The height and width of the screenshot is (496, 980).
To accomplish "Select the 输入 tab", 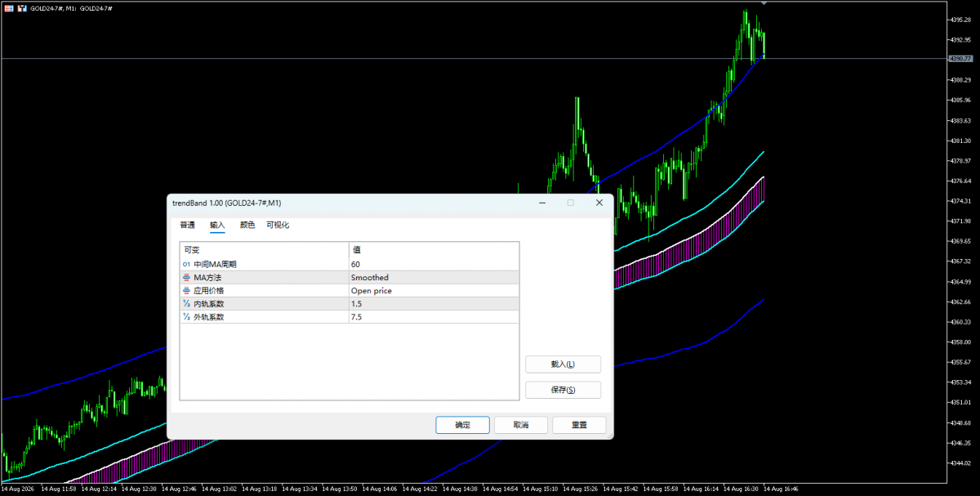I will 217,225.
